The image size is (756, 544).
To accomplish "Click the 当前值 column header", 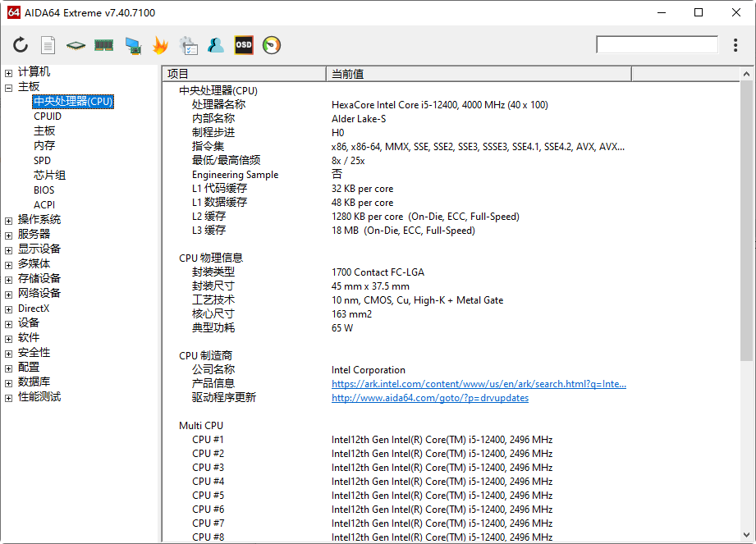I will [x=476, y=73].
